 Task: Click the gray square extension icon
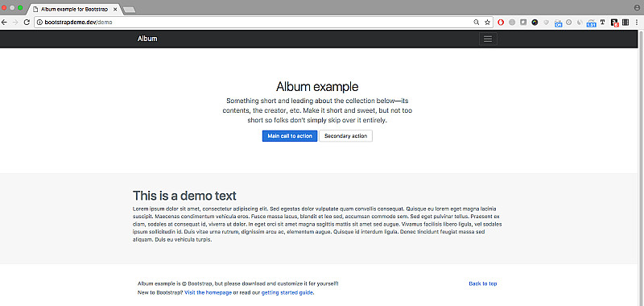(523, 23)
